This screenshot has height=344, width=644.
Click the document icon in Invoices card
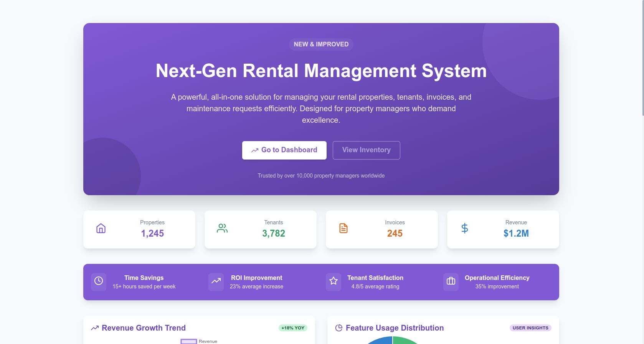pos(343,229)
